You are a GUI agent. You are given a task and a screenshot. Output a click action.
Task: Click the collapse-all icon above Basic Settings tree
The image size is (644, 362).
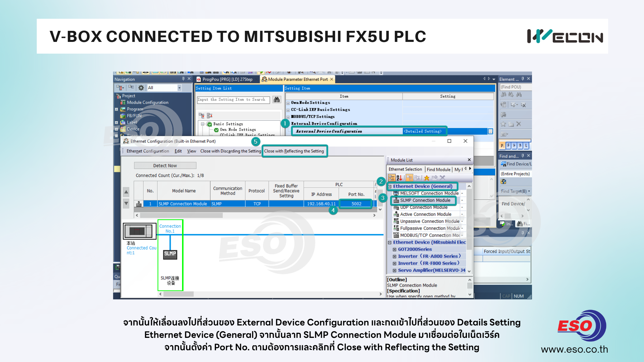pyautogui.click(x=210, y=115)
